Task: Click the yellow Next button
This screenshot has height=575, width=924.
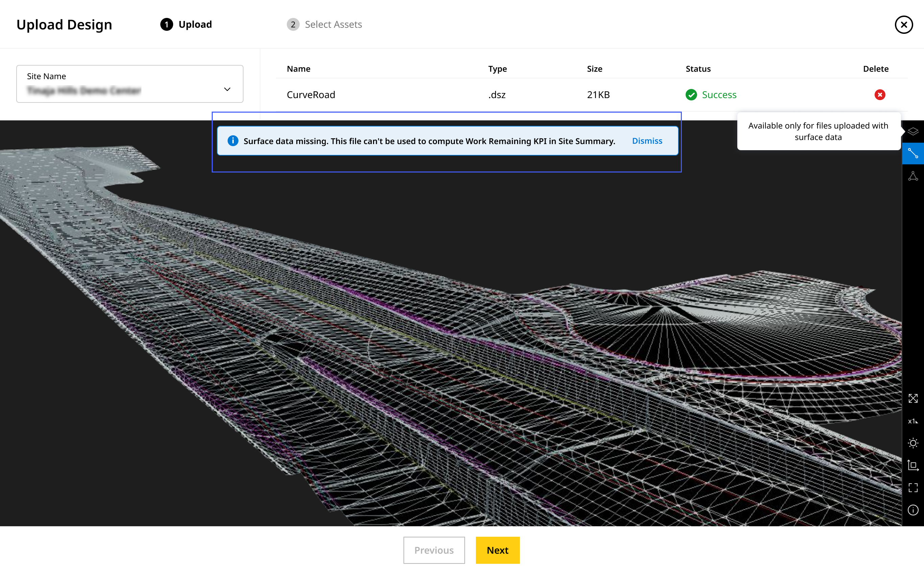Action: [497, 550]
